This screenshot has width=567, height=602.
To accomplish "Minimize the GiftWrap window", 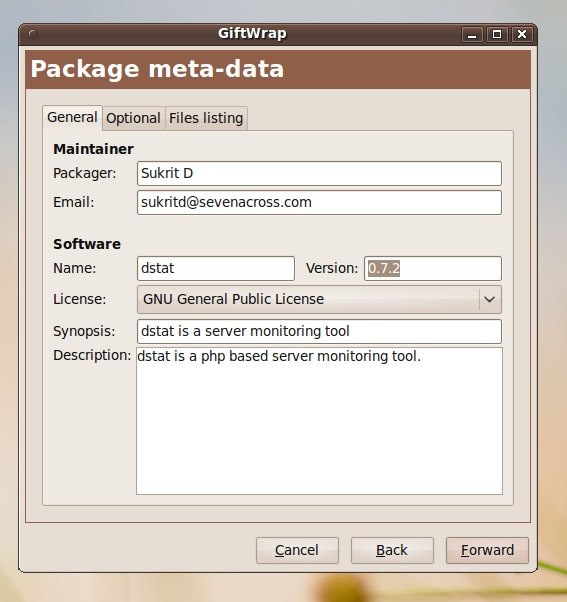I will tap(472, 35).
